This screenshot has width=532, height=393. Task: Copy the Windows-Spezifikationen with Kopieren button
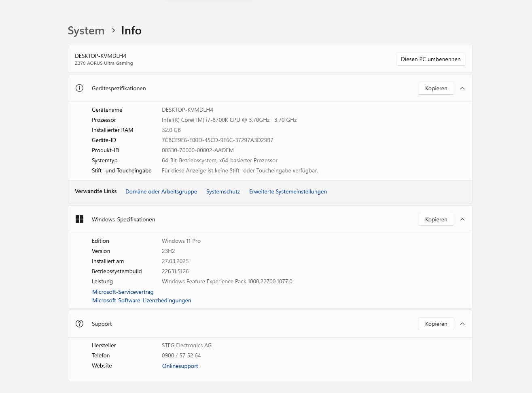[x=436, y=219]
